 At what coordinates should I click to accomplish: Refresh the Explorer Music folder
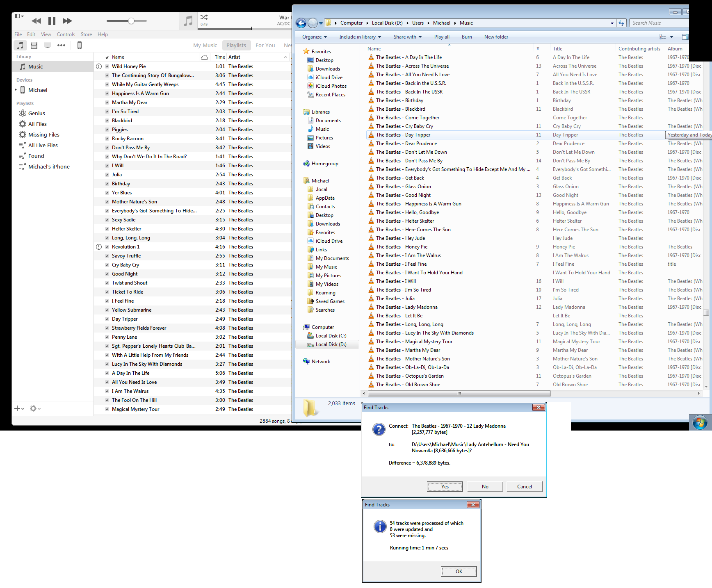tap(621, 23)
